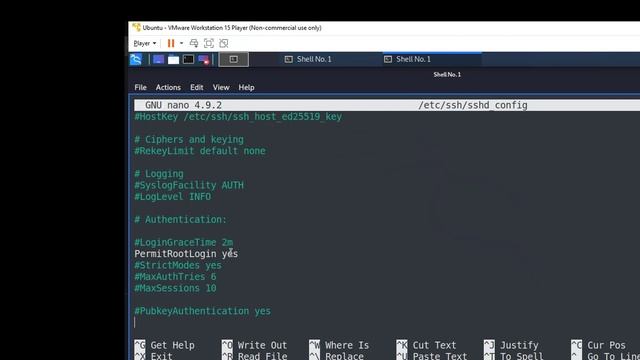
Task: Open the View menu
Action: point(221,87)
